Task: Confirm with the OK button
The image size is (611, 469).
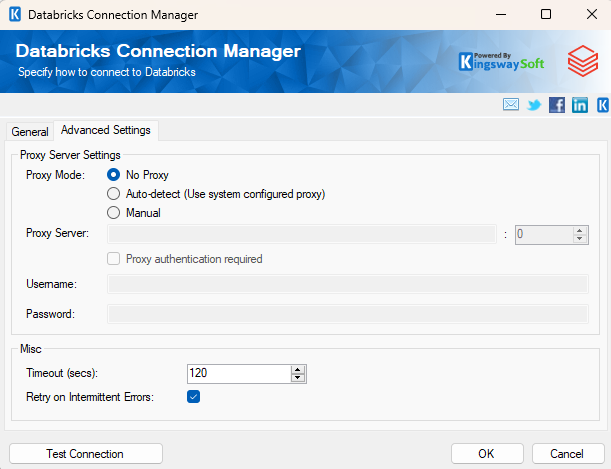Action: tap(487, 454)
